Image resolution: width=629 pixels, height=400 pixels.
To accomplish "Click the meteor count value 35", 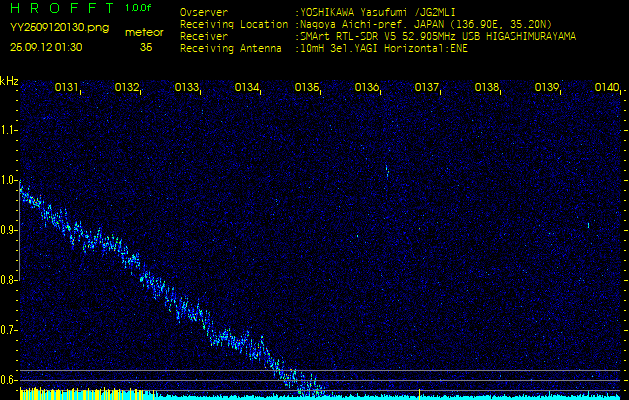I will point(146,47).
